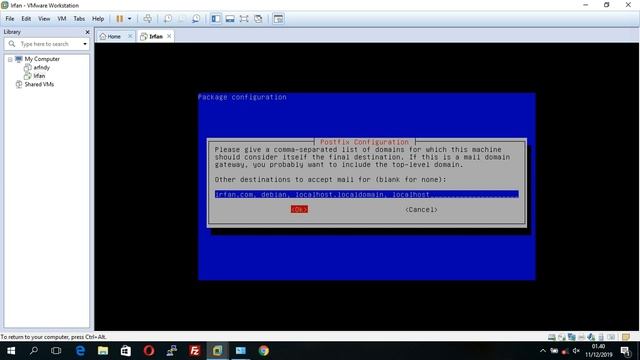Click the taskbar search icon
This screenshot has width=640, height=360.
click(34, 351)
